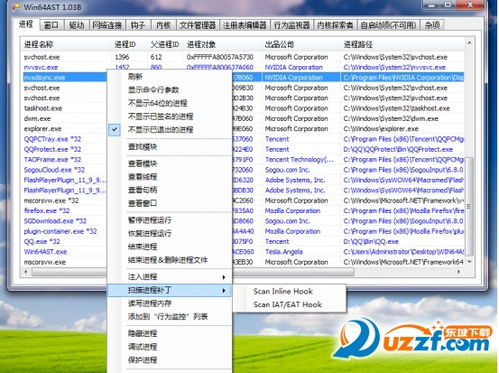Switch to the 钩子 tab
The image size is (499, 373).
pos(138,25)
